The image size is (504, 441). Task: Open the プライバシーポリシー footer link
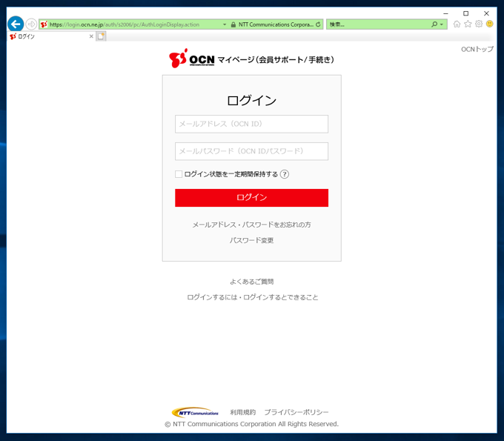click(296, 412)
